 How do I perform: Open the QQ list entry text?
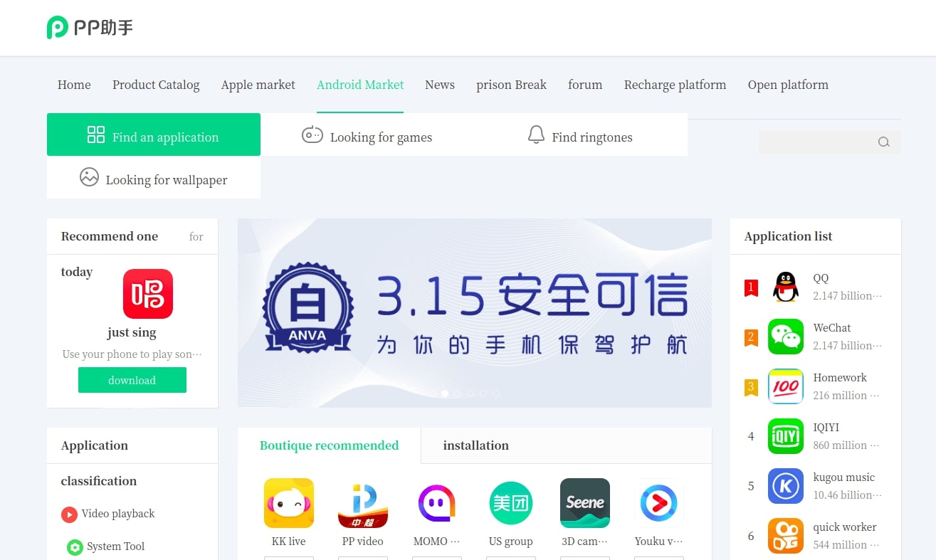[x=821, y=278]
